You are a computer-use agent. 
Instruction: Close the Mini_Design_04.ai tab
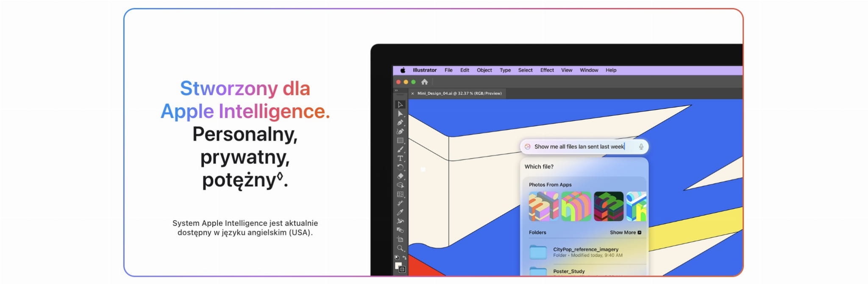pos(412,93)
